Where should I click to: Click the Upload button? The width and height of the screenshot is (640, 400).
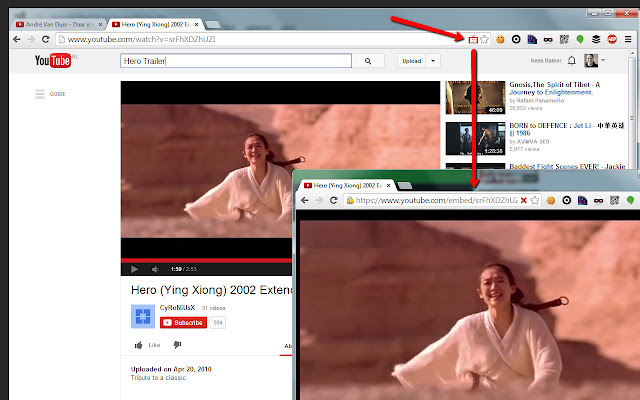click(x=411, y=61)
